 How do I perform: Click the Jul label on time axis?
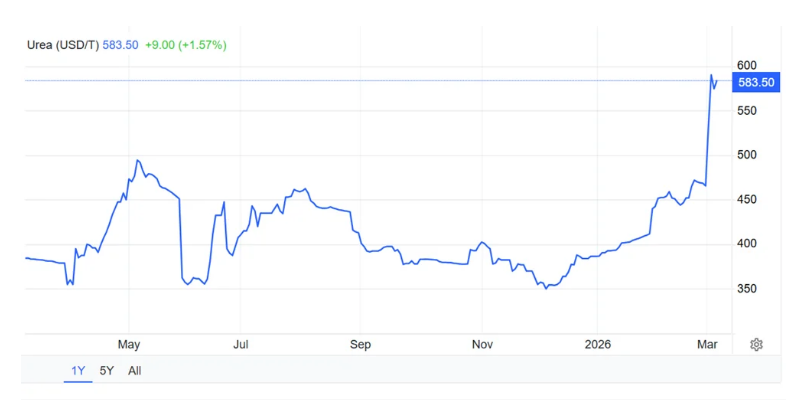(x=241, y=345)
